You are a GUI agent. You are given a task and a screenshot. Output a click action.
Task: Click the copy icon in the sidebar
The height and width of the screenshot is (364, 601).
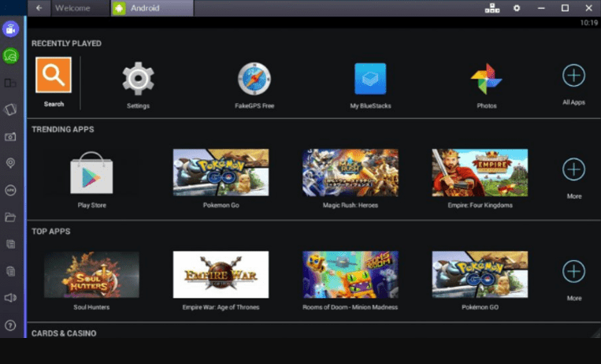point(11,244)
